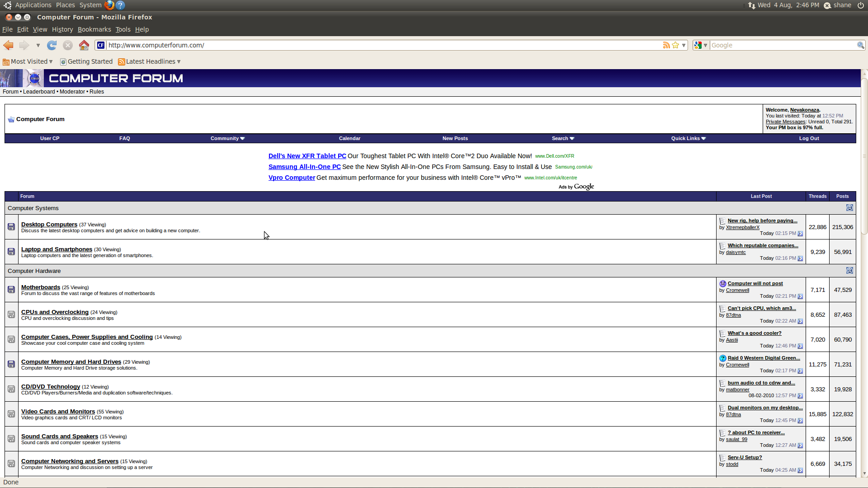This screenshot has width=868, height=488.
Task: Open the last post arrow for Serv-U Setup thread
Action: 800,470
